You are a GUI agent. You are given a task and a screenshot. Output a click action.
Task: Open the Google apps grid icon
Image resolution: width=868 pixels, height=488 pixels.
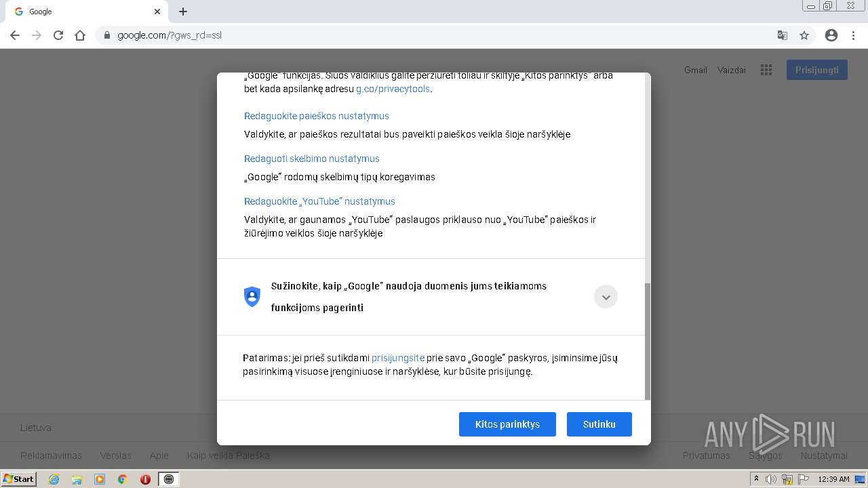pos(766,70)
